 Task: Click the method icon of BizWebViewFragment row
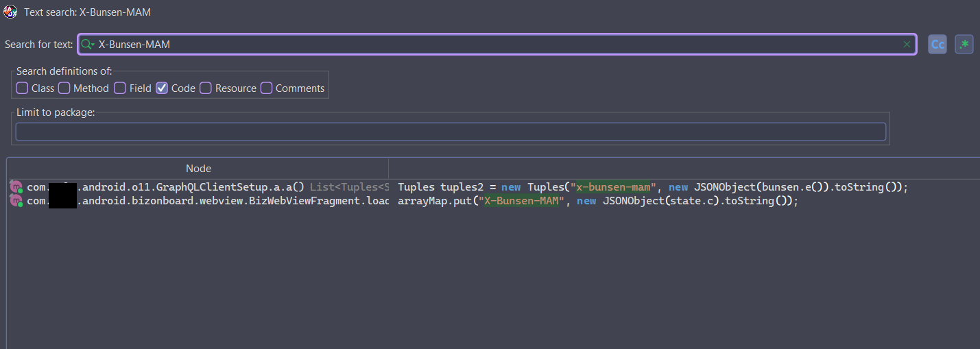click(16, 201)
